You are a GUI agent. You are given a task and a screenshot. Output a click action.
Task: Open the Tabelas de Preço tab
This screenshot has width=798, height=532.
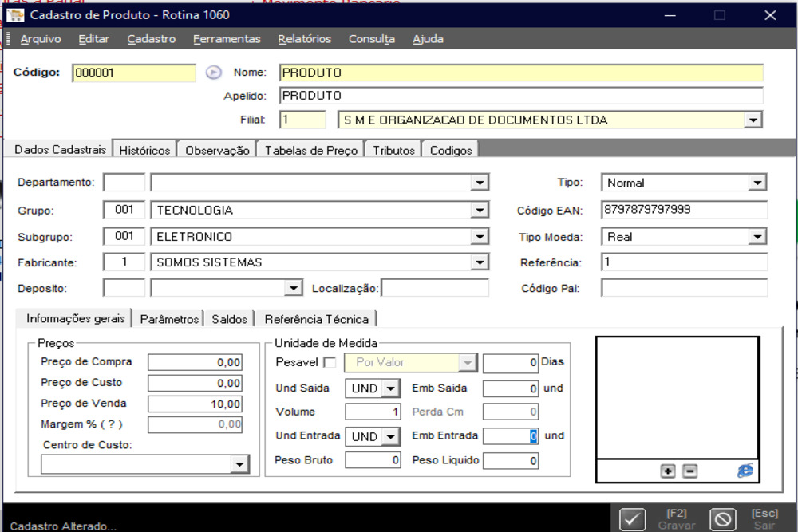(311, 150)
